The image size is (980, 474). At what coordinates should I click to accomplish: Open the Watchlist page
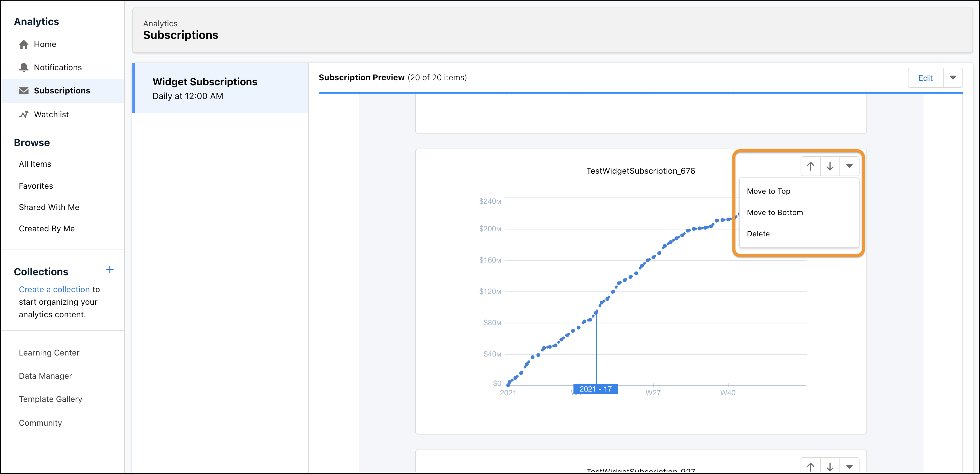coord(51,114)
